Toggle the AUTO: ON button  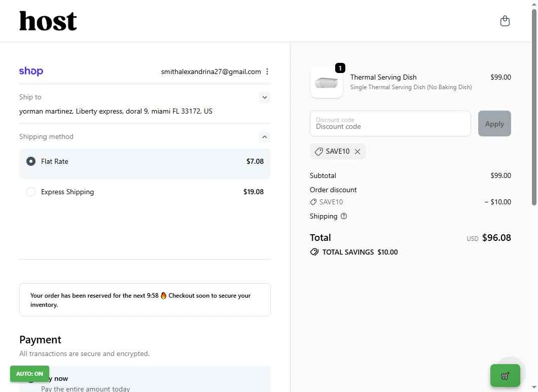pyautogui.click(x=29, y=374)
